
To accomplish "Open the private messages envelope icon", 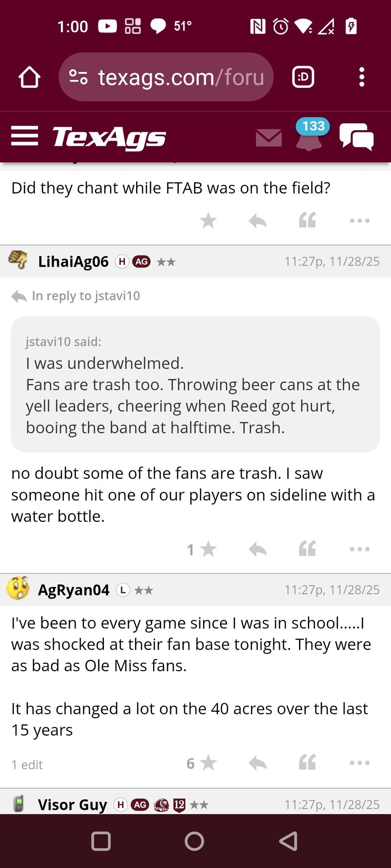I will tap(269, 138).
